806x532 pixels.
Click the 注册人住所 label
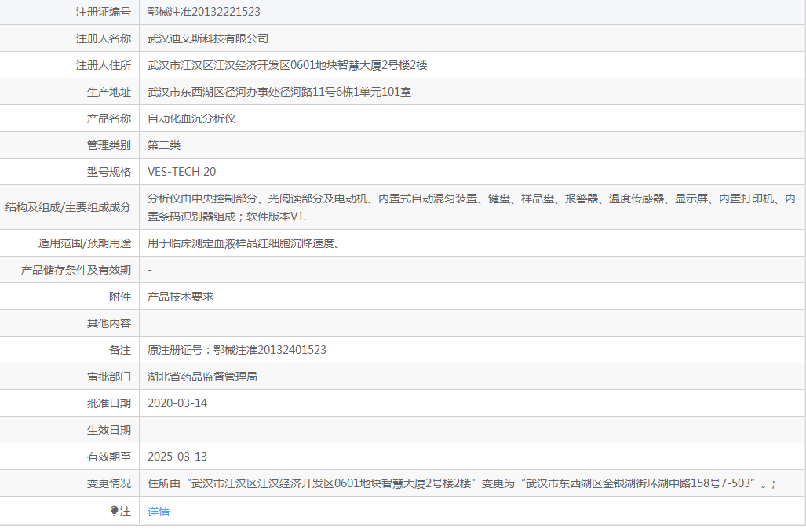[x=104, y=65]
